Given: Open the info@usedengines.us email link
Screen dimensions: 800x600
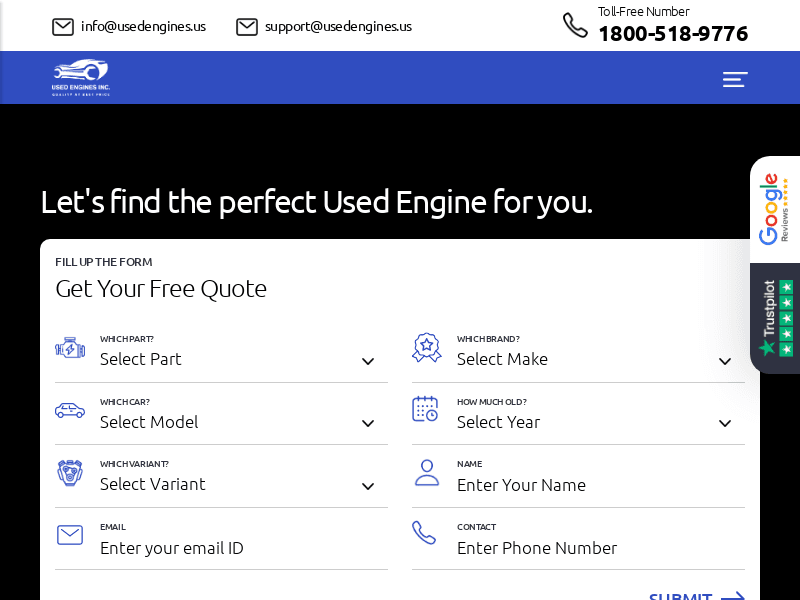Looking at the screenshot, I should (143, 27).
